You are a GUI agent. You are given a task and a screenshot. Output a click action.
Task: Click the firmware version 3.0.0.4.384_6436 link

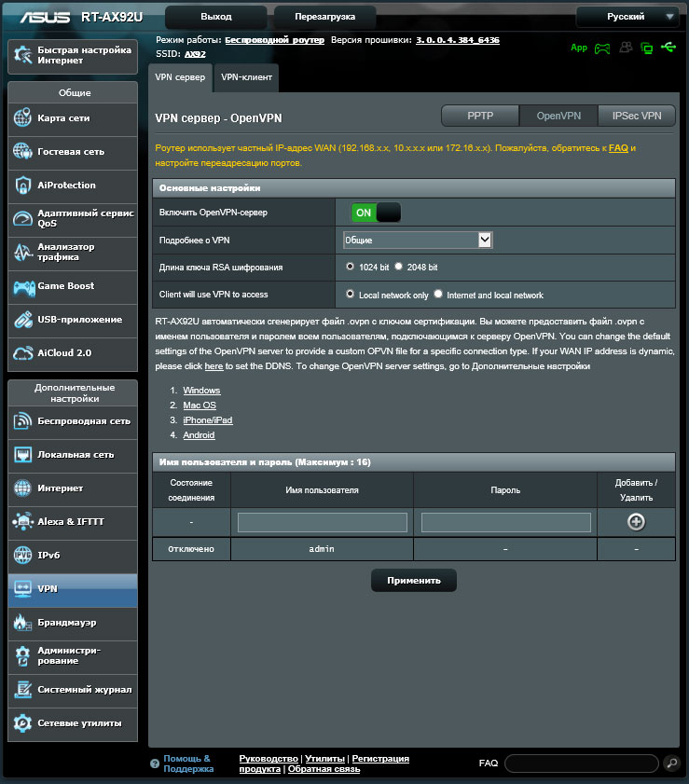pyautogui.click(x=458, y=40)
